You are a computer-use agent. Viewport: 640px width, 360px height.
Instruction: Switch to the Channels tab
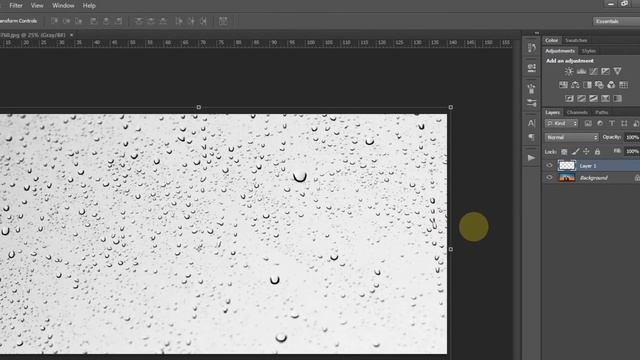(577, 112)
